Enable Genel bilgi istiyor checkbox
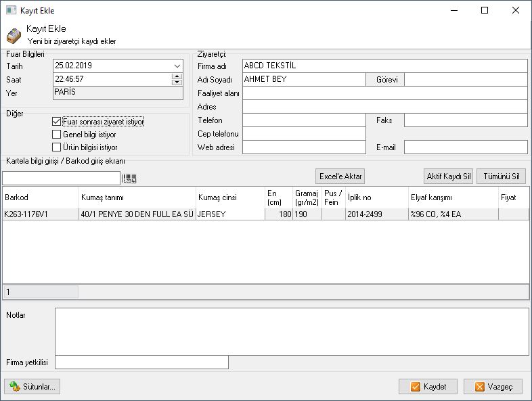This screenshot has width=532, height=401. click(57, 135)
